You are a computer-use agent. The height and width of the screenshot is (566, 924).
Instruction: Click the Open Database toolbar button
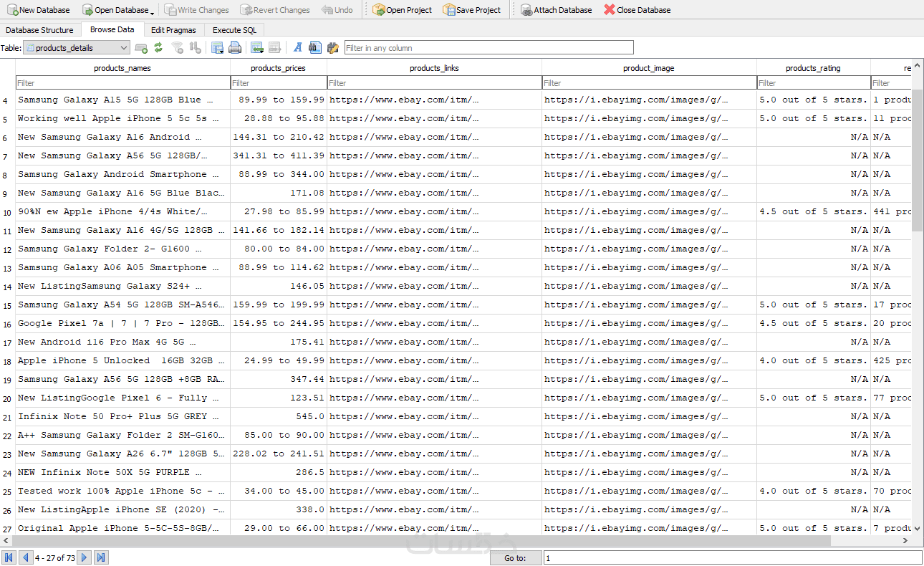click(115, 10)
